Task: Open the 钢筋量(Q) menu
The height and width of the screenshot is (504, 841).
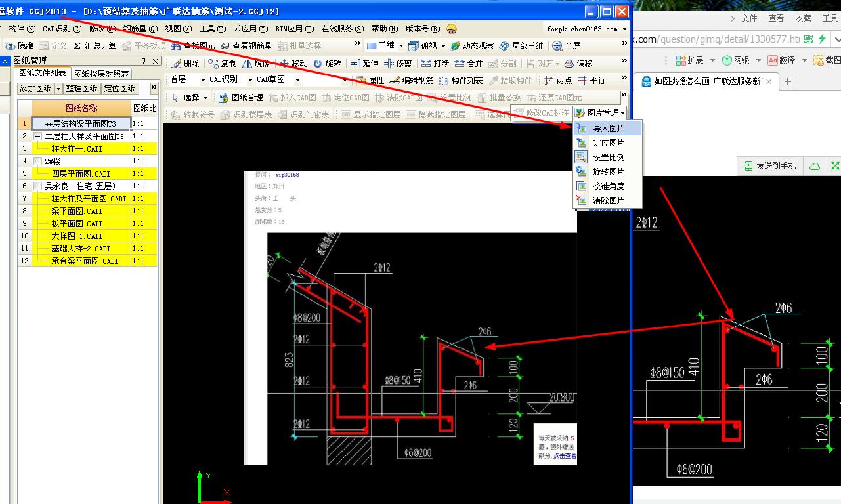Action: [140, 29]
